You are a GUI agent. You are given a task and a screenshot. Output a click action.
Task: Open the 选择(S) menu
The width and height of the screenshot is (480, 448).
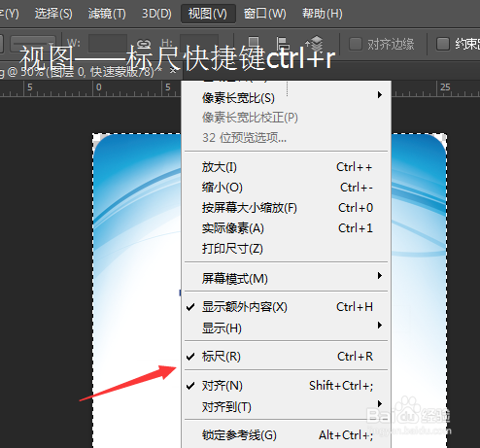tap(53, 14)
